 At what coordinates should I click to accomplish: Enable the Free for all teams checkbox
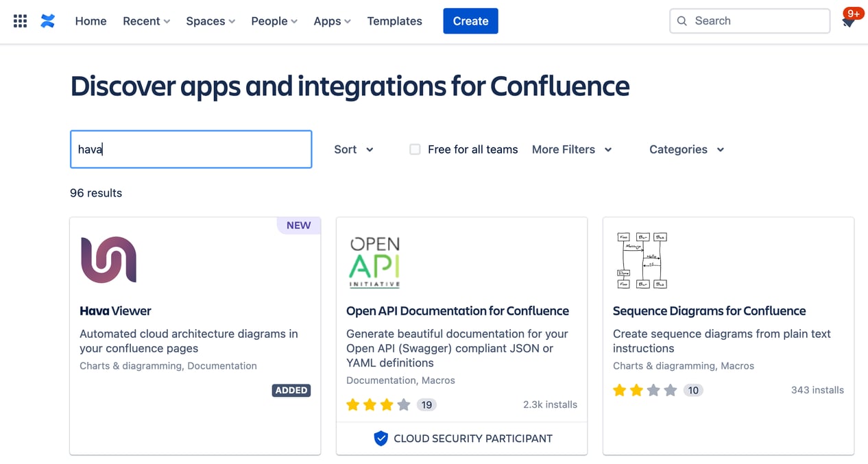(x=415, y=149)
